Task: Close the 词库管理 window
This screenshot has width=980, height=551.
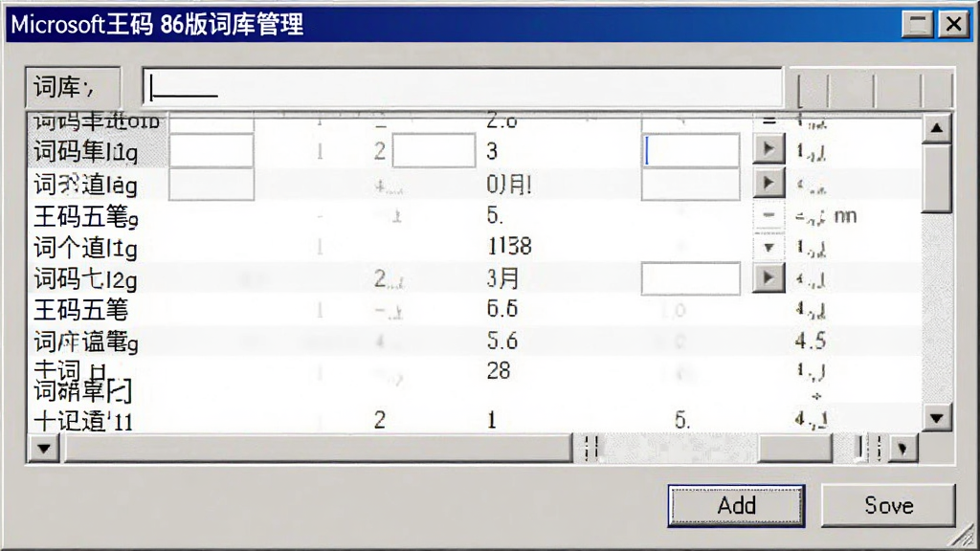Action: click(x=954, y=24)
